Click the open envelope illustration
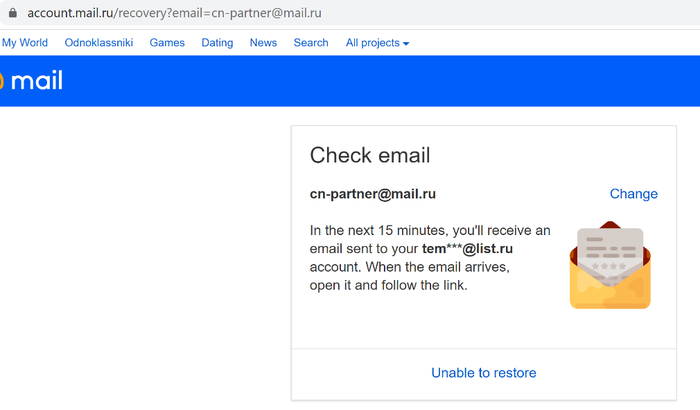The width and height of the screenshot is (700, 410). pos(610,265)
